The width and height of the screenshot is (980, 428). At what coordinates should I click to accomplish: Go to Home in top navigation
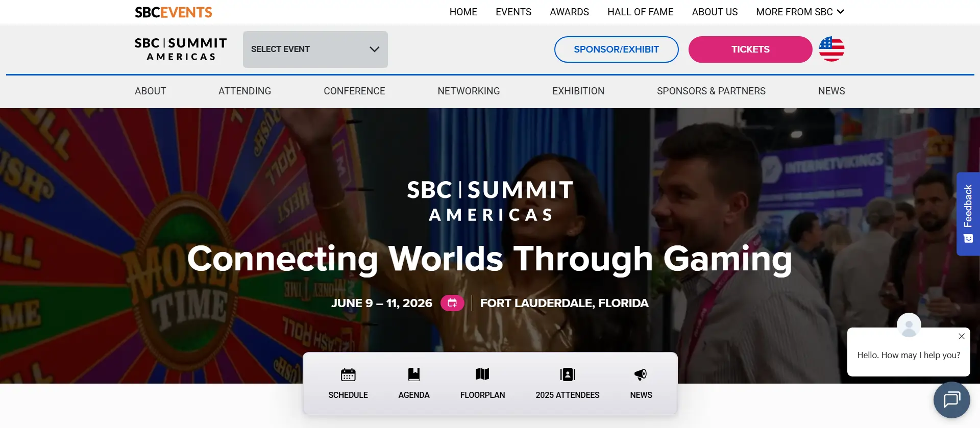(463, 12)
